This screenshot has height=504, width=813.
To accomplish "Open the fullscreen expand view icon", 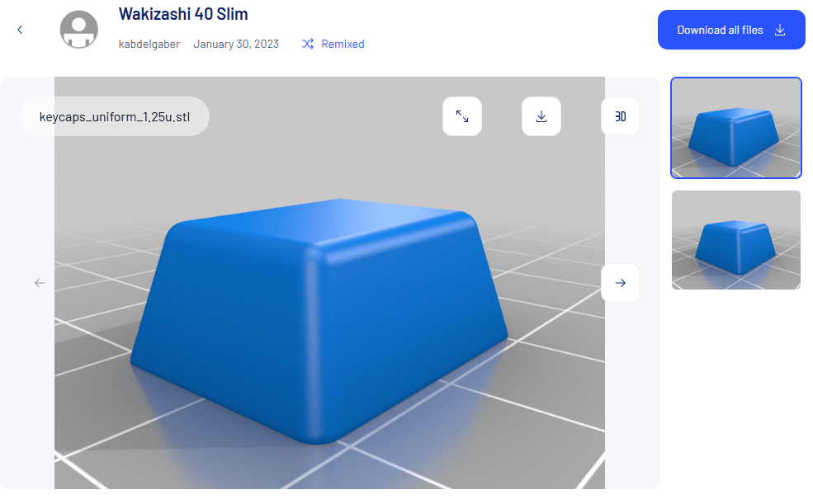I will tap(462, 117).
